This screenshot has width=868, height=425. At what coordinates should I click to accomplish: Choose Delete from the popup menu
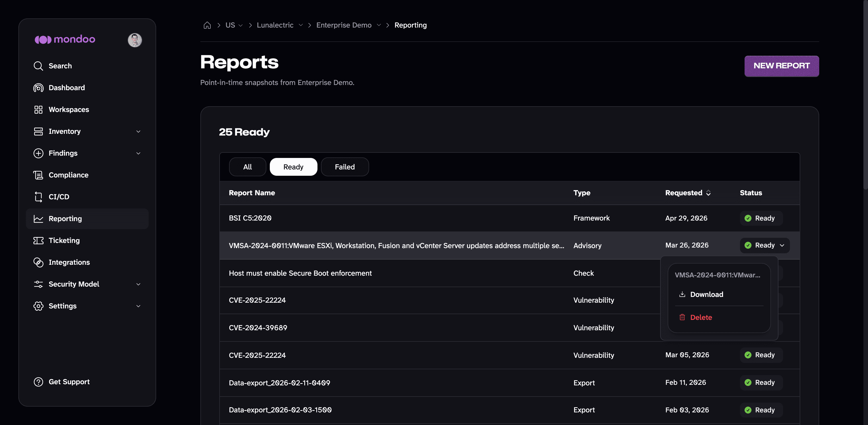coord(719,317)
